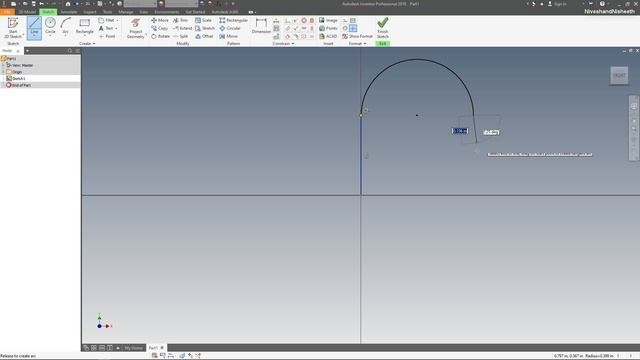Image resolution: width=640 pixels, height=360 pixels.
Task: Switch to the View tab
Action: [144, 12]
